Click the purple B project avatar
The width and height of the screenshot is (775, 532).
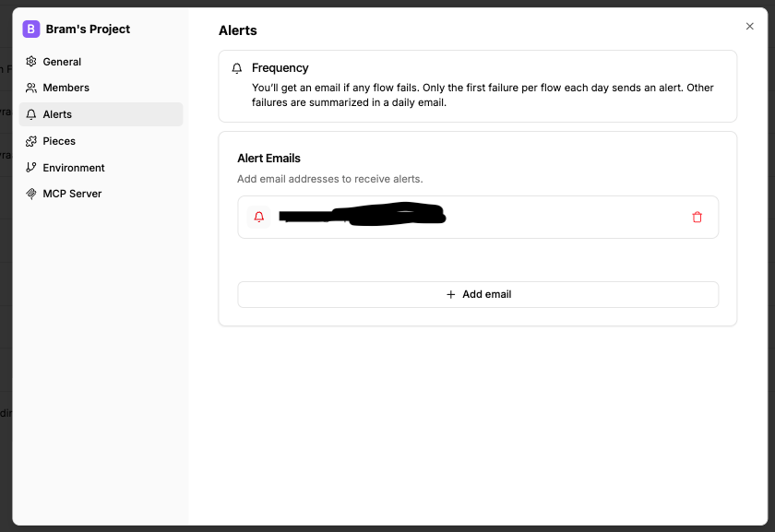[31, 29]
